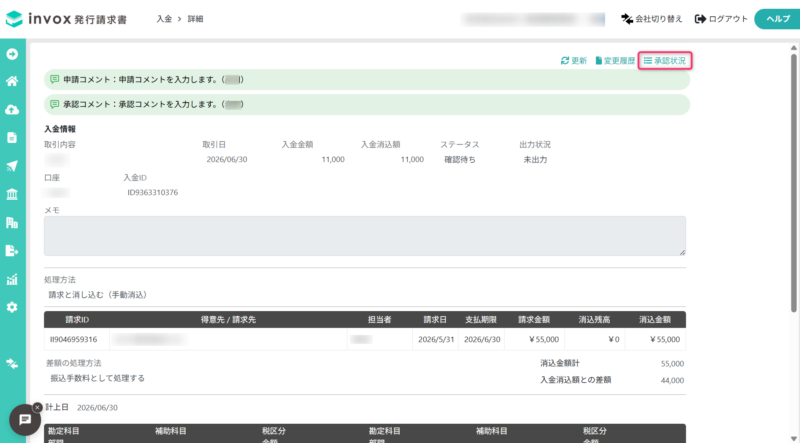Click the 得意先 / 請求先 column header
This screenshot has height=443, width=800.
pos(229,319)
